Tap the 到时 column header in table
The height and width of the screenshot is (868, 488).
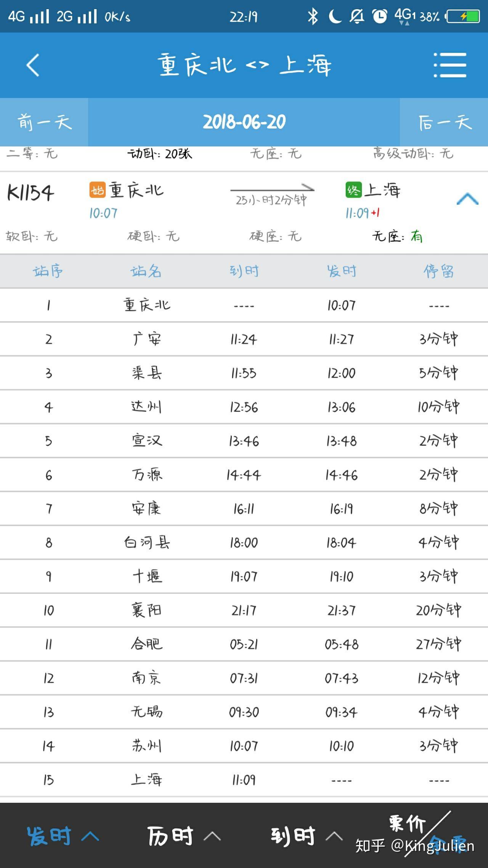244,271
